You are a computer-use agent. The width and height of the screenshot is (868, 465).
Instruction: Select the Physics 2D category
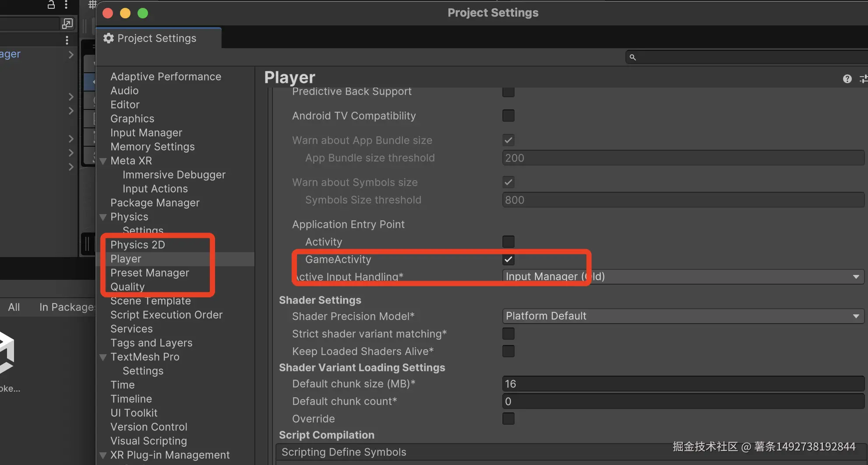click(x=138, y=245)
